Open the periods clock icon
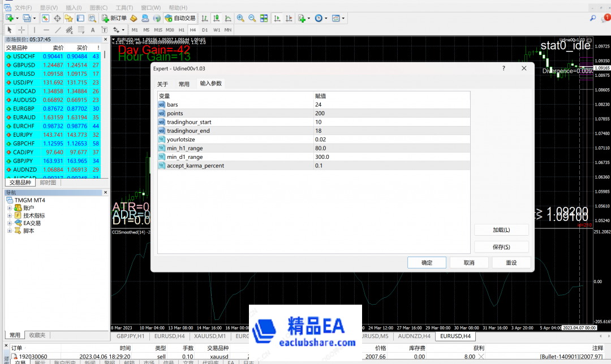The image size is (611, 364). (319, 18)
